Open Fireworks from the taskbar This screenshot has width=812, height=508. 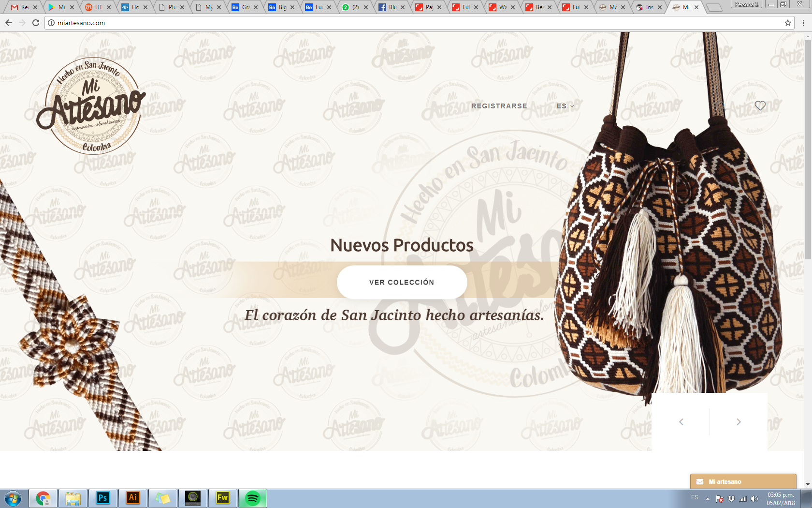click(223, 498)
